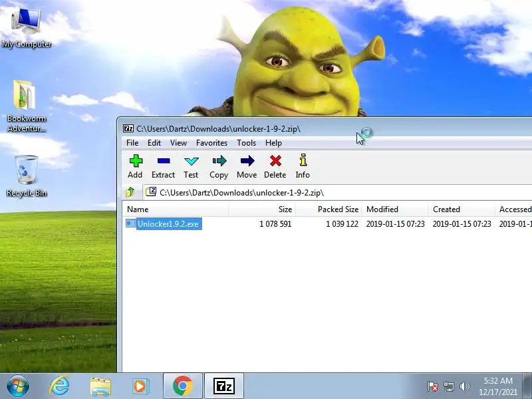This screenshot has height=399, width=532.
Task: Sort by the Name column header
Action: [176, 209]
